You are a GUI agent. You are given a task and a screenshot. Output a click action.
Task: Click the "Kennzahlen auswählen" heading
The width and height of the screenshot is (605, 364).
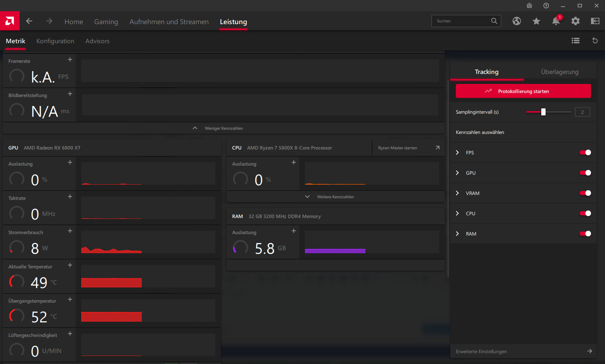[x=480, y=132]
